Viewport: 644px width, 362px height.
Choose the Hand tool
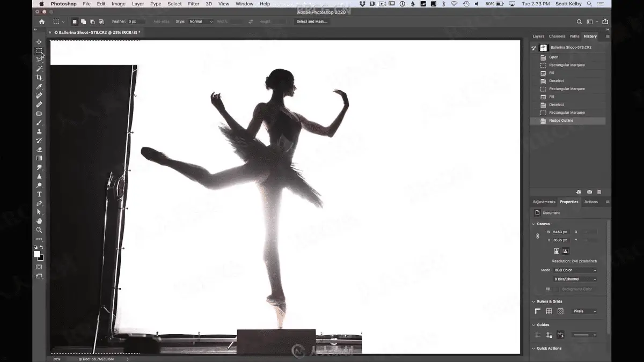tap(39, 221)
